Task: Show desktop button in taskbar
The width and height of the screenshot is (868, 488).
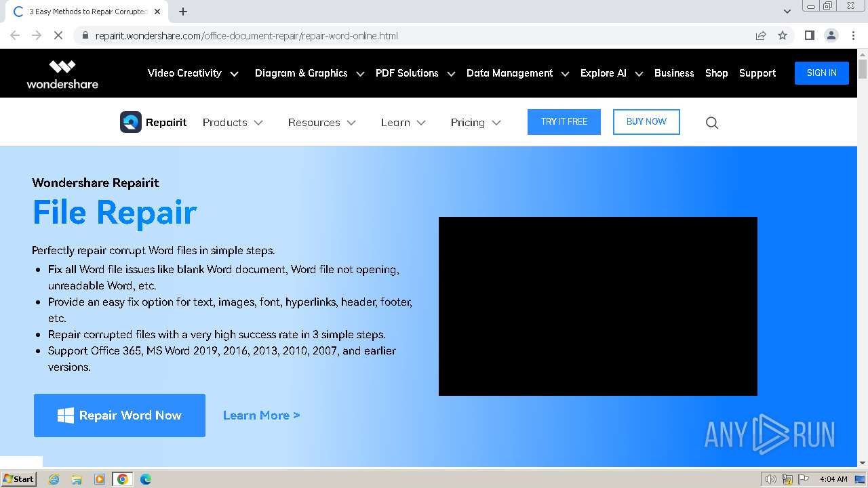Action: pyautogui.click(x=860, y=479)
